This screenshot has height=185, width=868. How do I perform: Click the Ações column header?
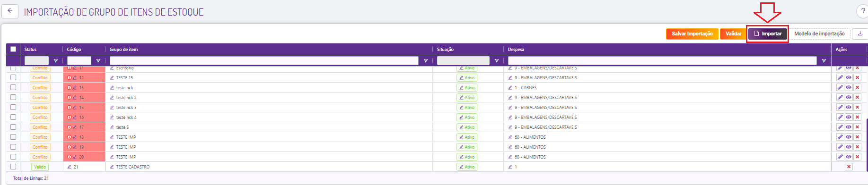[x=842, y=49]
